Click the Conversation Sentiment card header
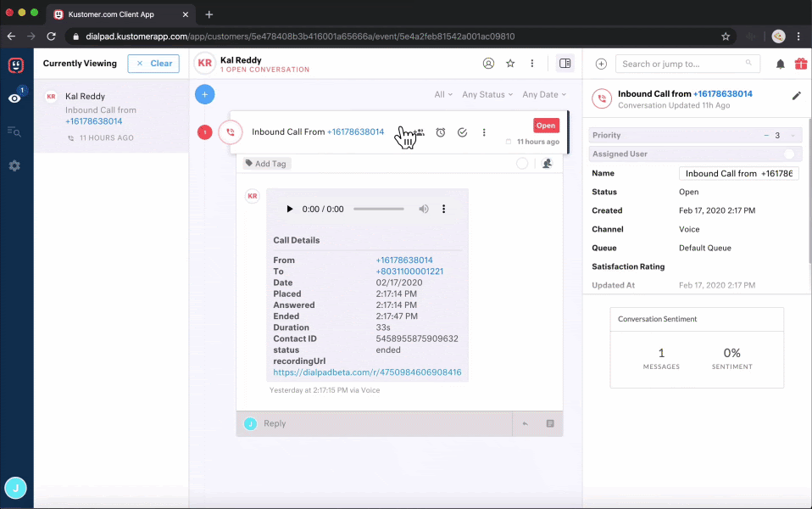This screenshot has width=812, height=509. 697,319
